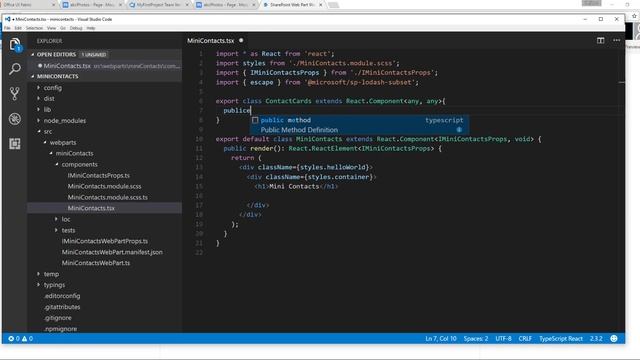Open editor More Actions ellipsis
Screen dimensions: 640x360
pyautogui.click(x=616, y=40)
